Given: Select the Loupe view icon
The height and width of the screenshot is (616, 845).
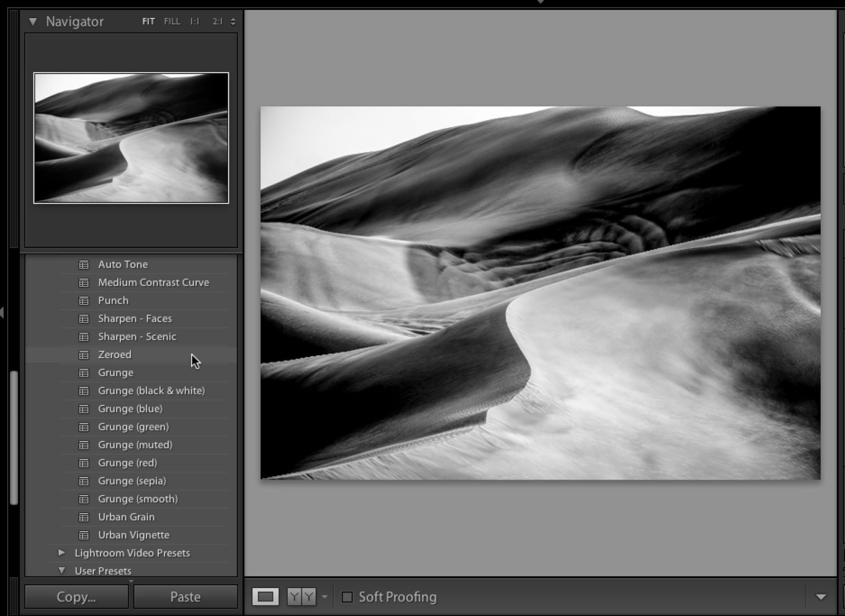Looking at the screenshot, I should click(266, 596).
